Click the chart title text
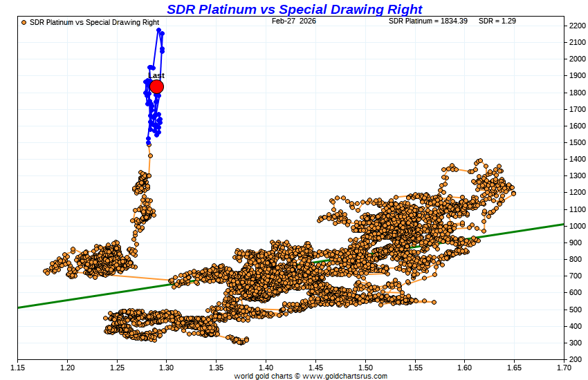 coord(294,9)
